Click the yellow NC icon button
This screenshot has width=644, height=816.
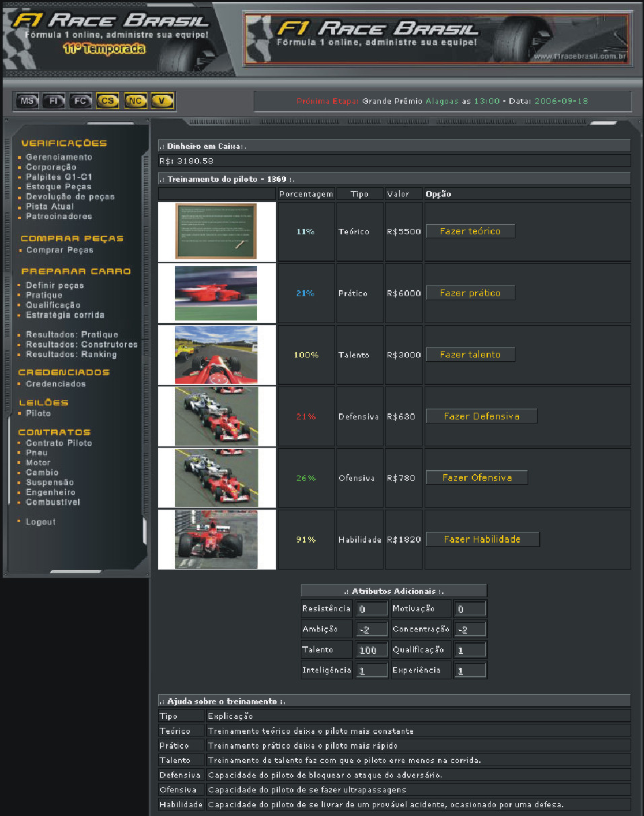135,101
